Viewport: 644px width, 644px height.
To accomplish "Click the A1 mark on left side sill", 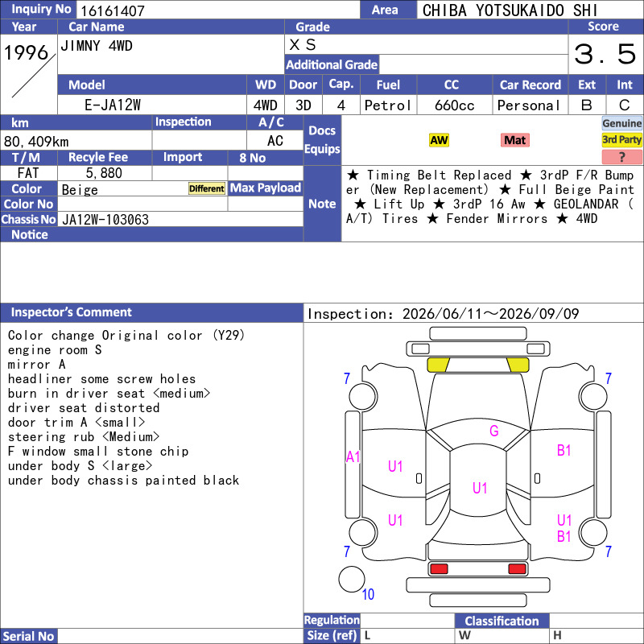I will click(x=353, y=456).
